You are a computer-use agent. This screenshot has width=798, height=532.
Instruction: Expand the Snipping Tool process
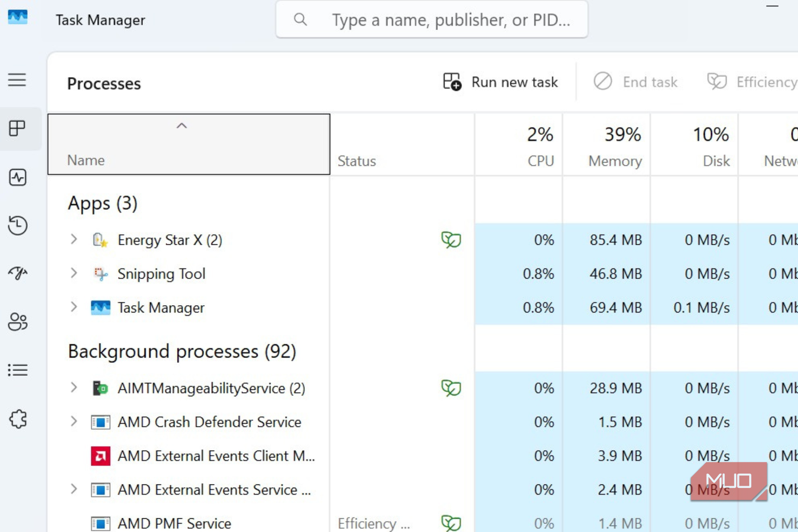tap(74, 273)
